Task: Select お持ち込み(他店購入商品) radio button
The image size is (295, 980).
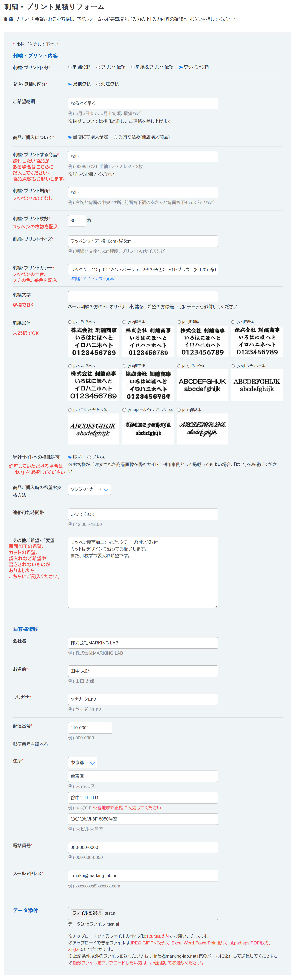Action: tap(115, 137)
